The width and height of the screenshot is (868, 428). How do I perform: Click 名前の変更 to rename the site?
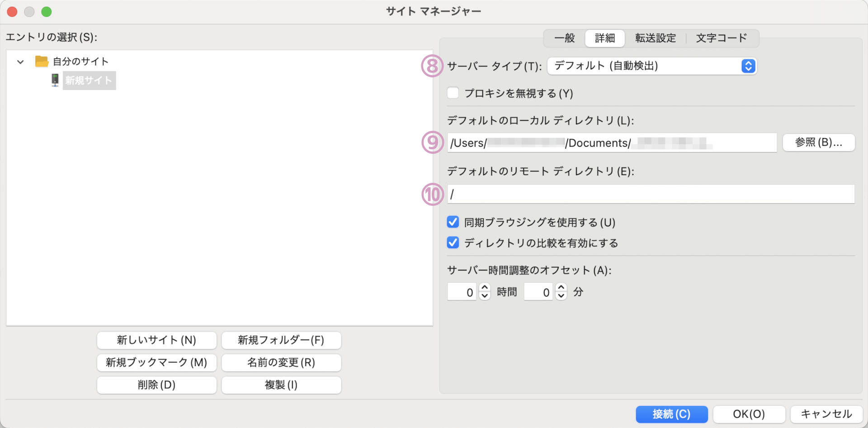tap(281, 362)
